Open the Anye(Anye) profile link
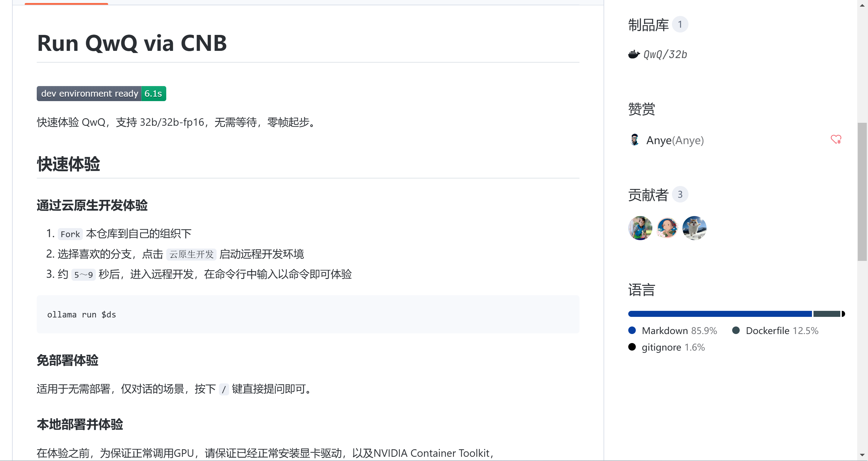Image resolution: width=868 pixels, height=461 pixels. click(675, 140)
